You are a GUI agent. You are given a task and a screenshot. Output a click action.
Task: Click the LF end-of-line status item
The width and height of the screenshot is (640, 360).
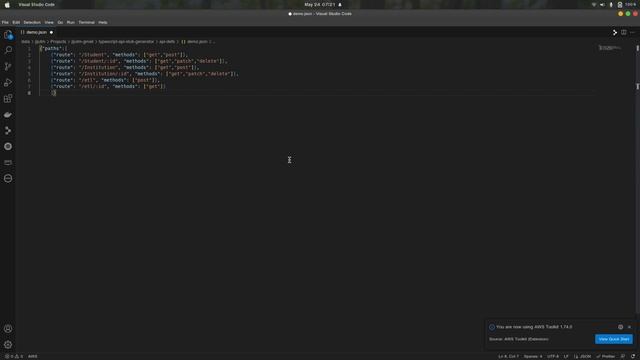coord(566,356)
